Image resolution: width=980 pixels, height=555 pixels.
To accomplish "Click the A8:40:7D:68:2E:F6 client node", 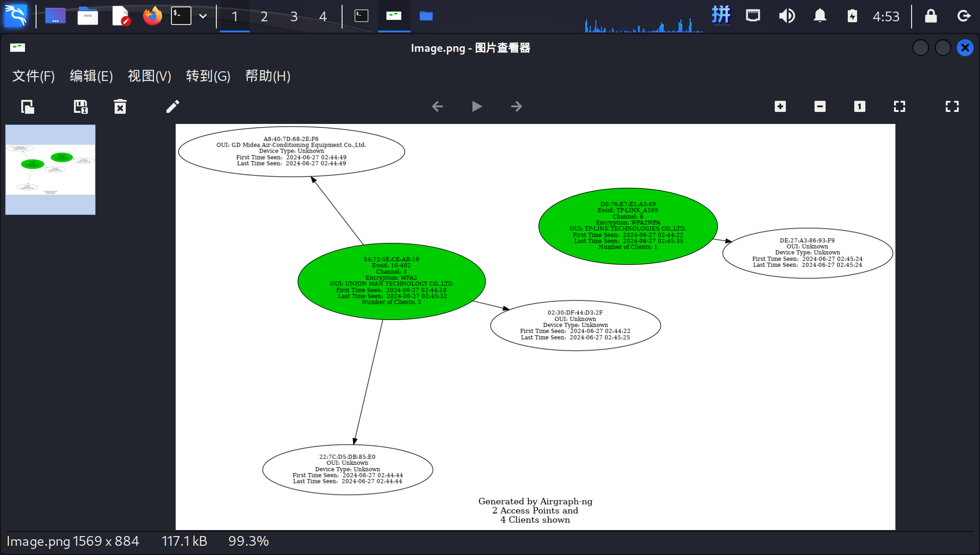I will [292, 151].
